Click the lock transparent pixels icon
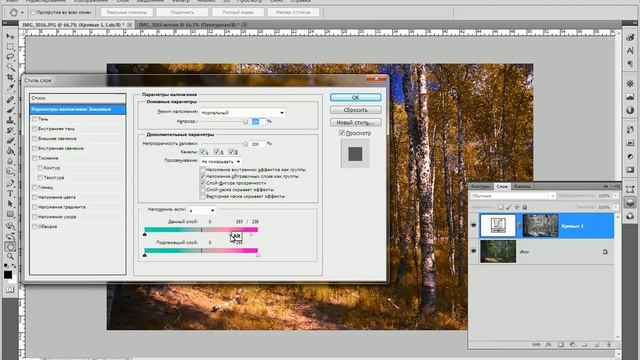 500,207
